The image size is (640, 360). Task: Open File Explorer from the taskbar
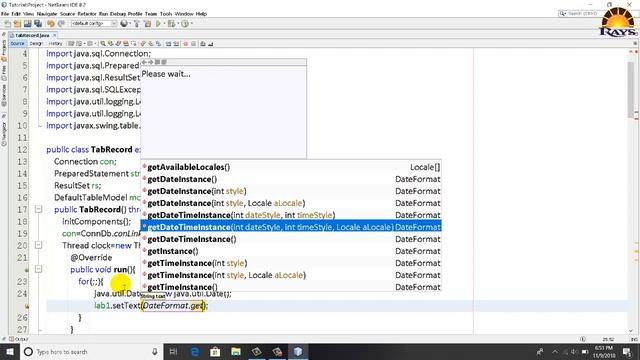(x=236, y=351)
